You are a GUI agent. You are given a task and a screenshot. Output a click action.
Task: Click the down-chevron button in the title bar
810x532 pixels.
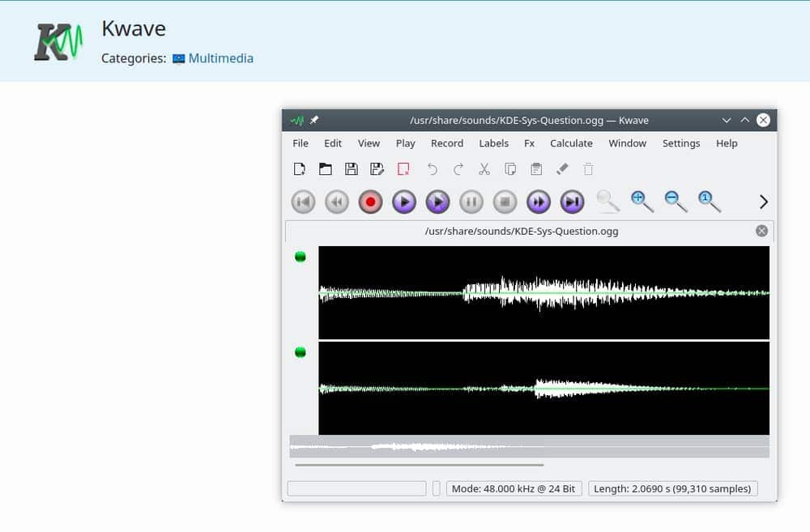pyautogui.click(x=727, y=121)
